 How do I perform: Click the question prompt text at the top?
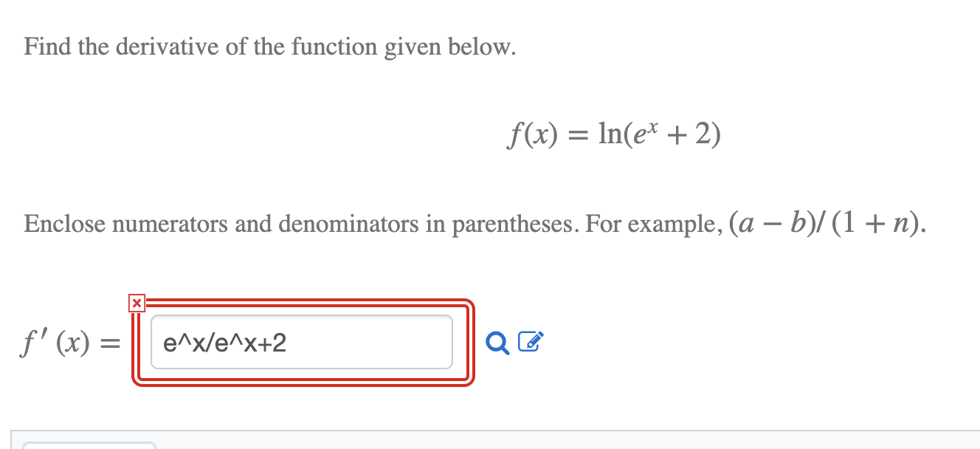point(269,47)
